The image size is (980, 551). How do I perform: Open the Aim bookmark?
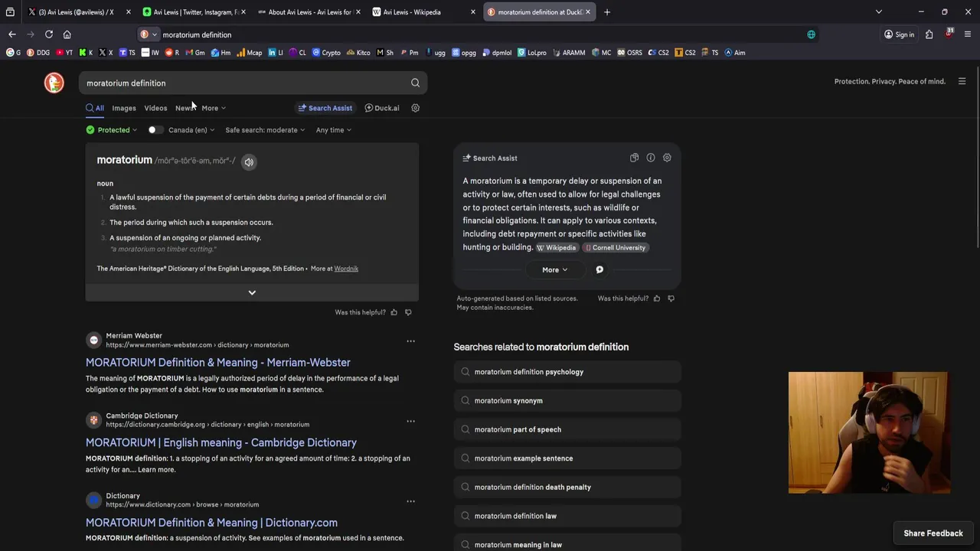pyautogui.click(x=734, y=53)
